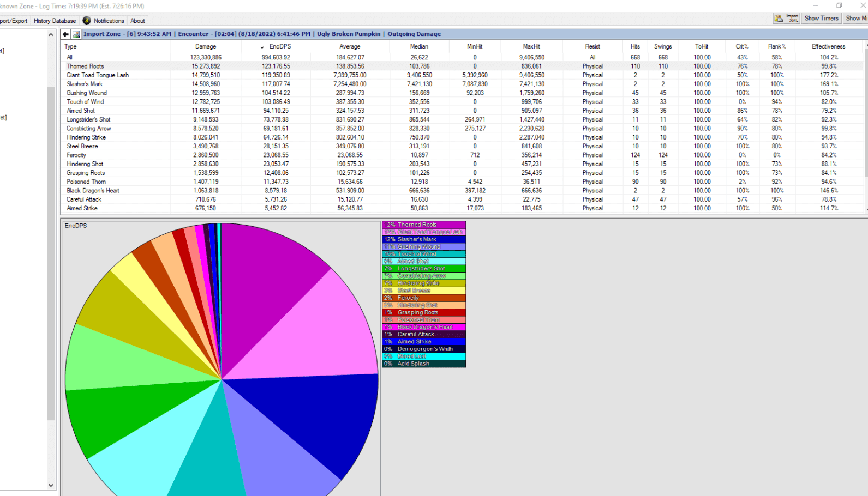Click the 'EncDPS' chart title label
Image resolution: width=868 pixels, height=496 pixels.
pyautogui.click(x=76, y=226)
